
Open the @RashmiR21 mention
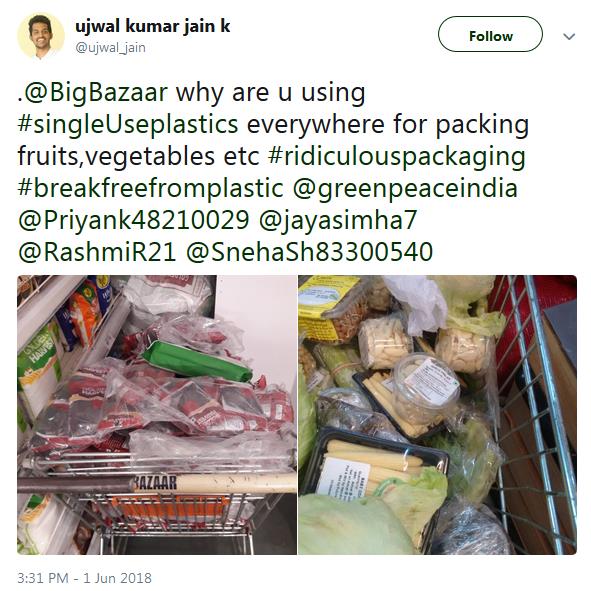97,253
